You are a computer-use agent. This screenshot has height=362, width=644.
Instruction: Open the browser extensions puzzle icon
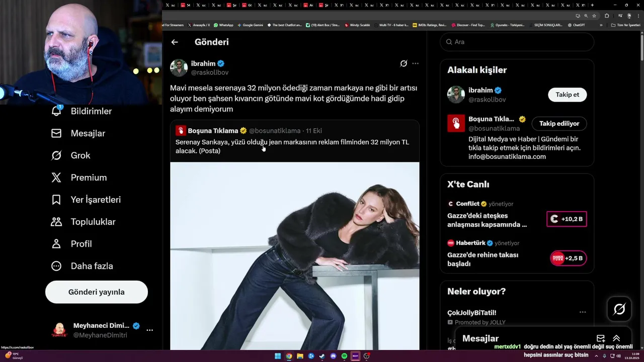click(607, 16)
